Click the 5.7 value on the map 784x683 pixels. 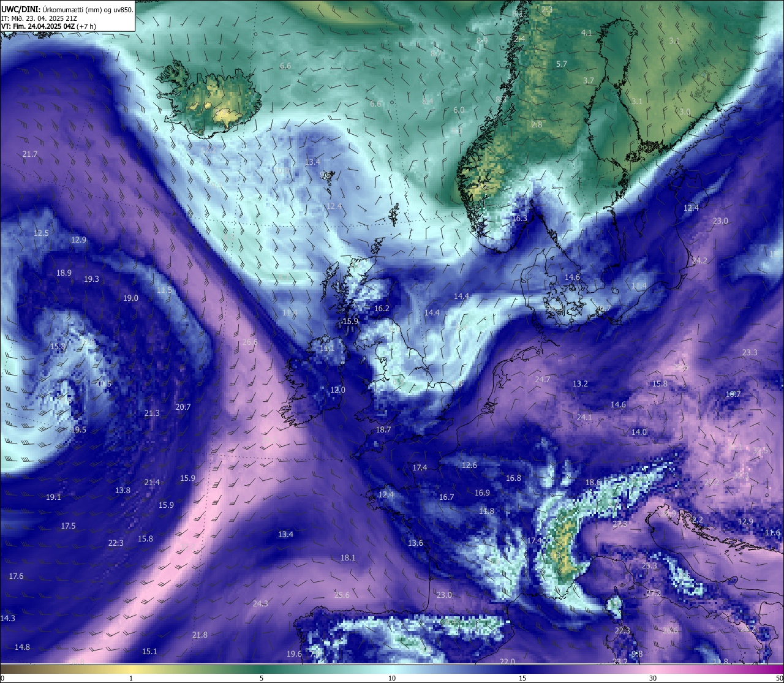coord(562,64)
